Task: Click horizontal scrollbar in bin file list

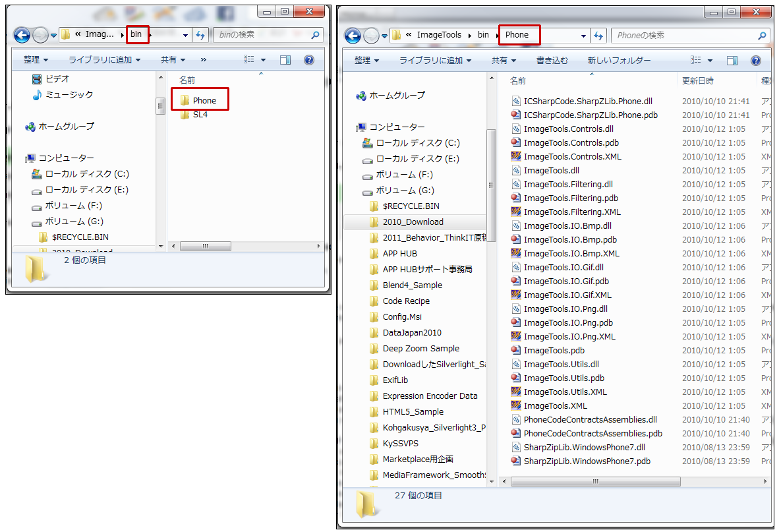Action: click(x=205, y=247)
